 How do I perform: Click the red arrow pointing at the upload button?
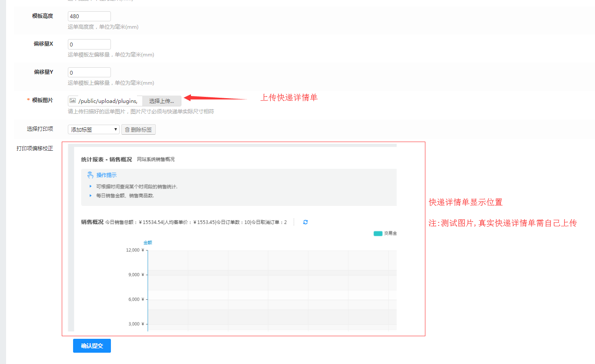pos(215,98)
